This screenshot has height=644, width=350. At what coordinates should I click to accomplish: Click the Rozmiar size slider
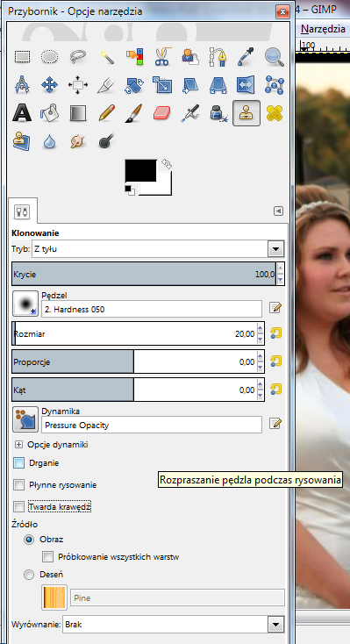pyautogui.click(x=134, y=334)
